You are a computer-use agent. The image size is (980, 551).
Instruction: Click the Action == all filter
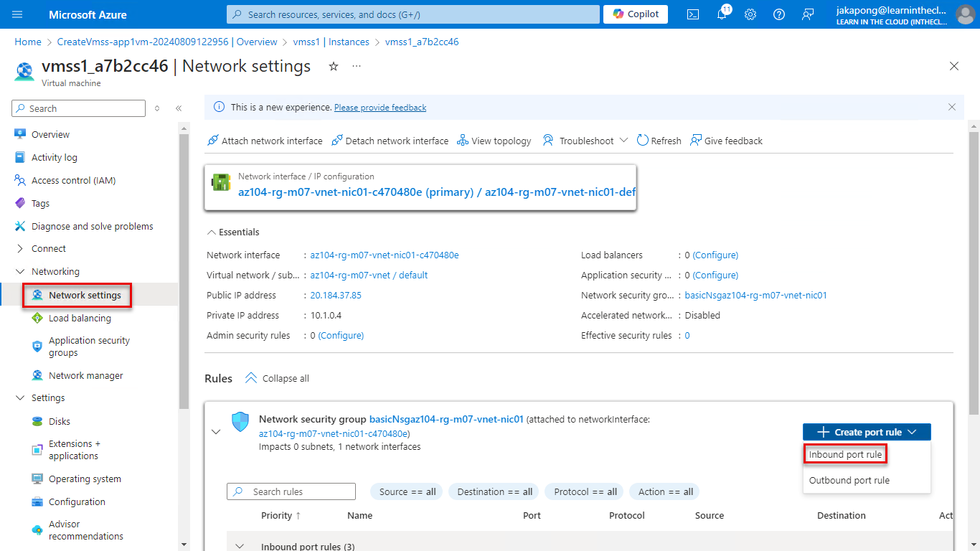(x=666, y=491)
